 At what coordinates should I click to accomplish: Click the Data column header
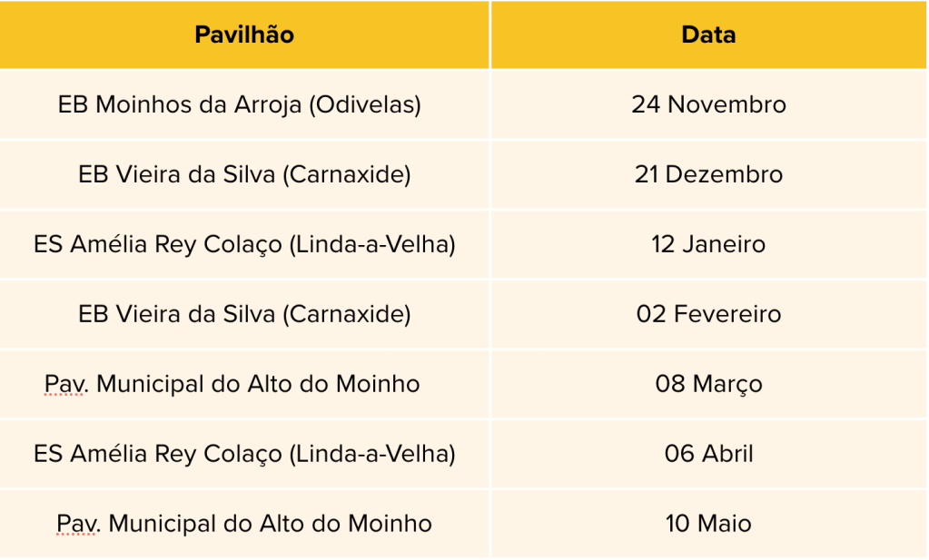[708, 34]
